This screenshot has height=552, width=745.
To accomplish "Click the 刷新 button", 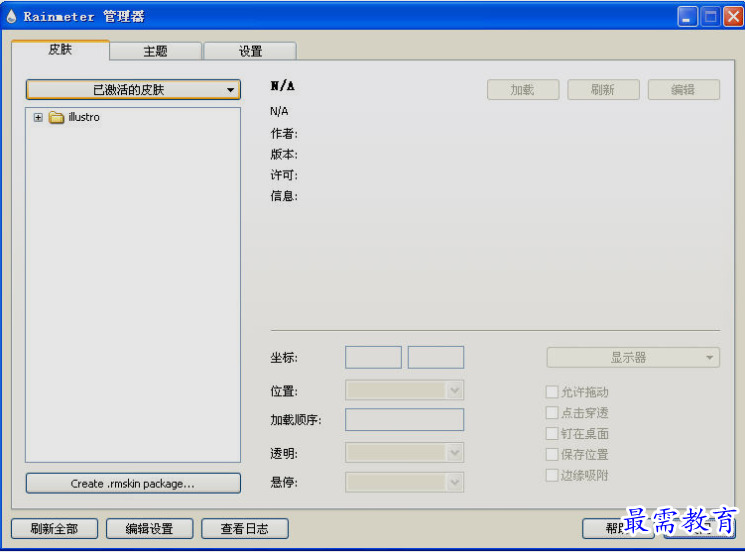I will [x=603, y=89].
